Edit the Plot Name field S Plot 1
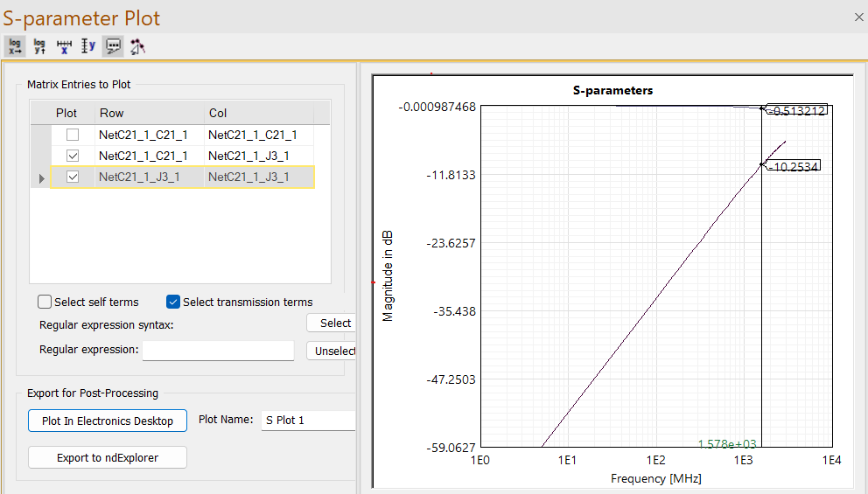Viewport: 868px width, 494px height. [x=308, y=421]
